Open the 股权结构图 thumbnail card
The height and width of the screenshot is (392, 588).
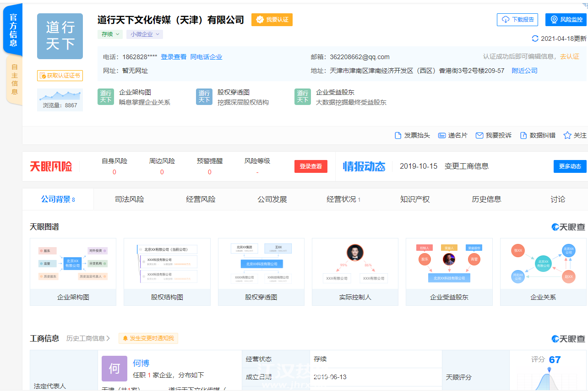[167, 272]
